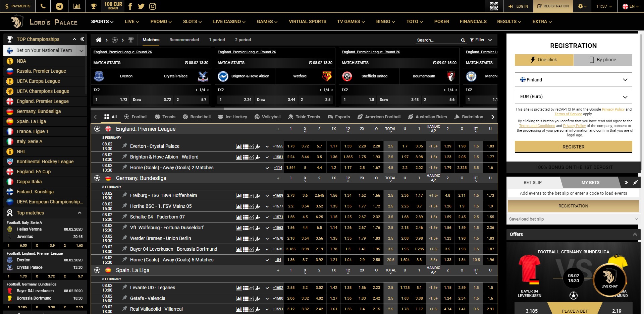This screenshot has width=644, height=314.
Task: Click the phone callback icon
Action: (x=43, y=6)
